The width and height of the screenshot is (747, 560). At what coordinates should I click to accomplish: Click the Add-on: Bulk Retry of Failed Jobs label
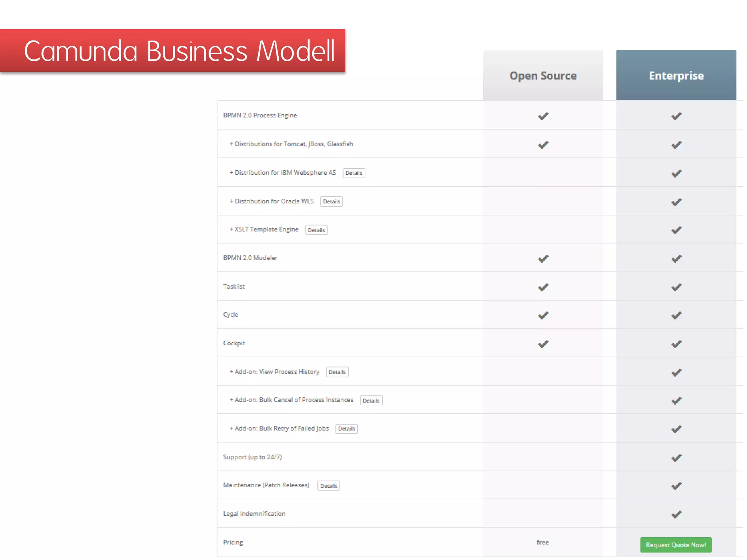[279, 428]
